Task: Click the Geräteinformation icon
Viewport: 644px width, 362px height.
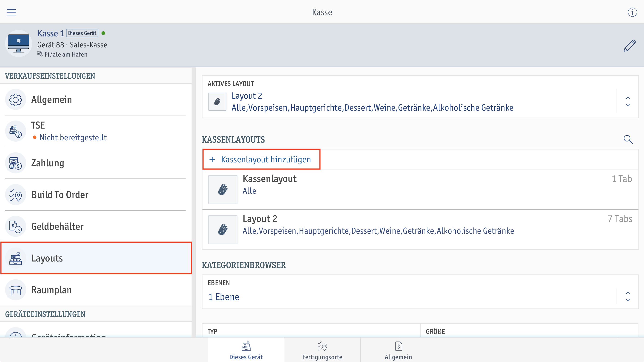Action: [15, 333]
